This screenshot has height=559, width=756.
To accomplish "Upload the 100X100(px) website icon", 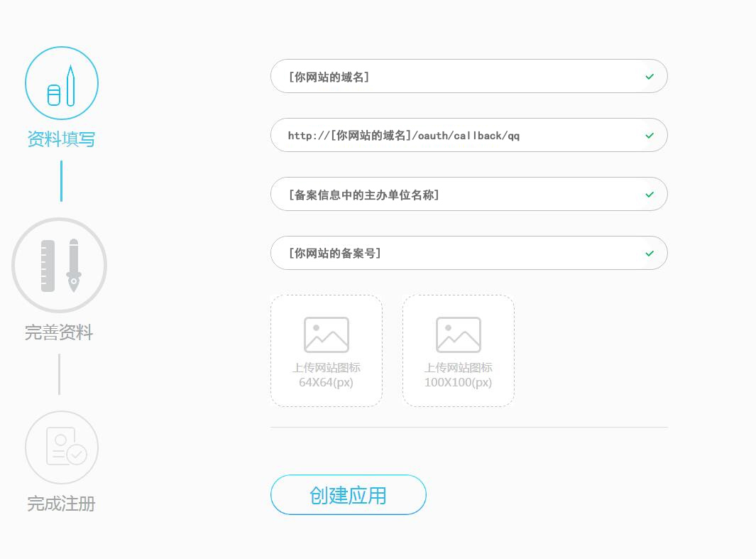I will pos(459,351).
